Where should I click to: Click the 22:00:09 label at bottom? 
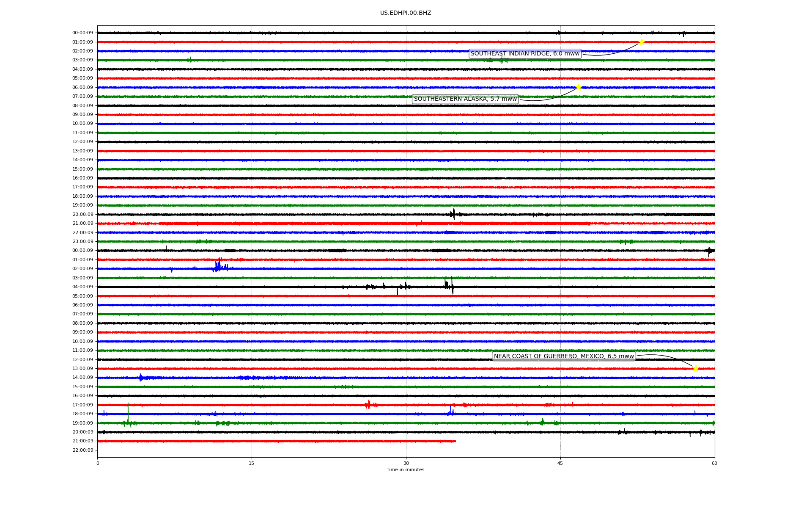click(x=82, y=450)
